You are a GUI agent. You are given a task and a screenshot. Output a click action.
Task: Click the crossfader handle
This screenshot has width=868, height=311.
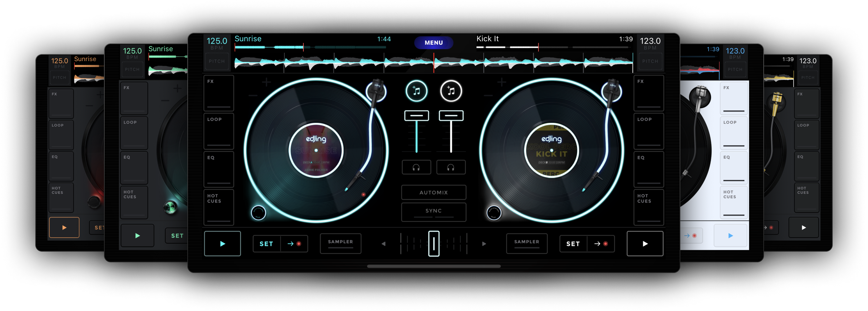[x=434, y=244]
